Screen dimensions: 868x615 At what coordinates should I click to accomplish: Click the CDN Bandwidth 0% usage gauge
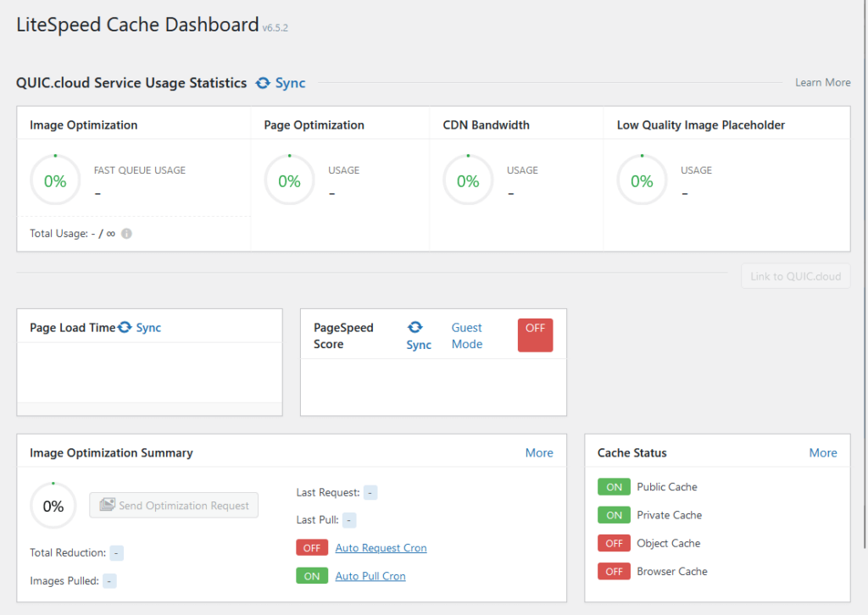coord(468,180)
